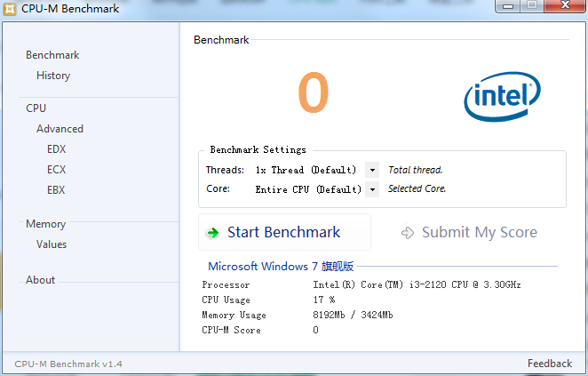
Task: Click the CPU-M Score label
Action: [231, 330]
